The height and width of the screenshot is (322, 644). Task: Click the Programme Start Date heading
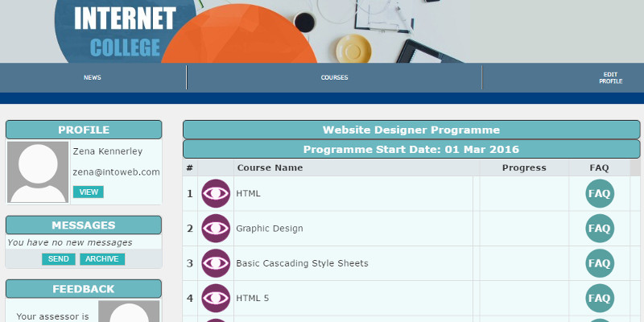411,149
